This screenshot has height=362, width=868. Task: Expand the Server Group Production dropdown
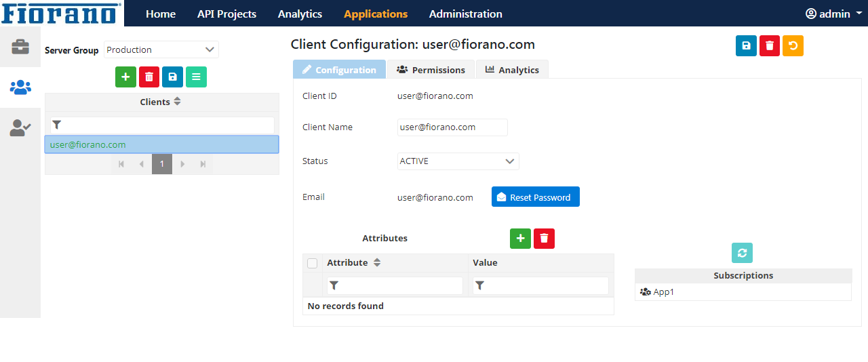click(161, 49)
